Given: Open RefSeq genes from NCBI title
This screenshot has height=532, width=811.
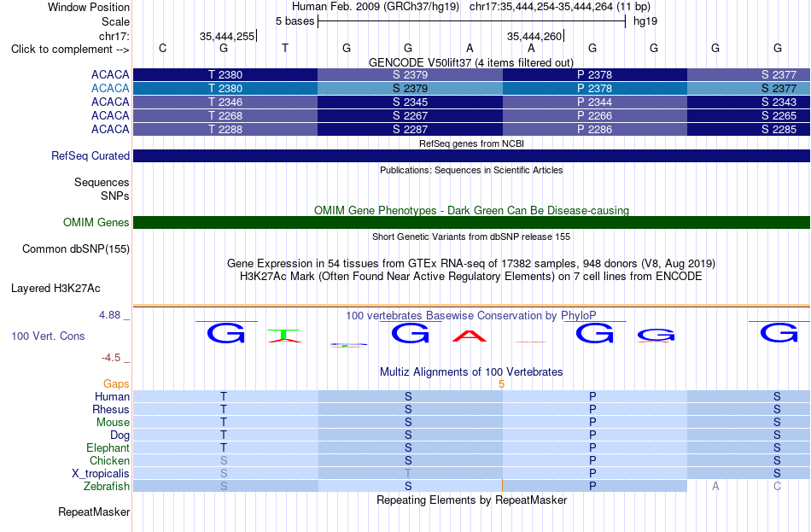Looking at the screenshot, I should point(471,143).
